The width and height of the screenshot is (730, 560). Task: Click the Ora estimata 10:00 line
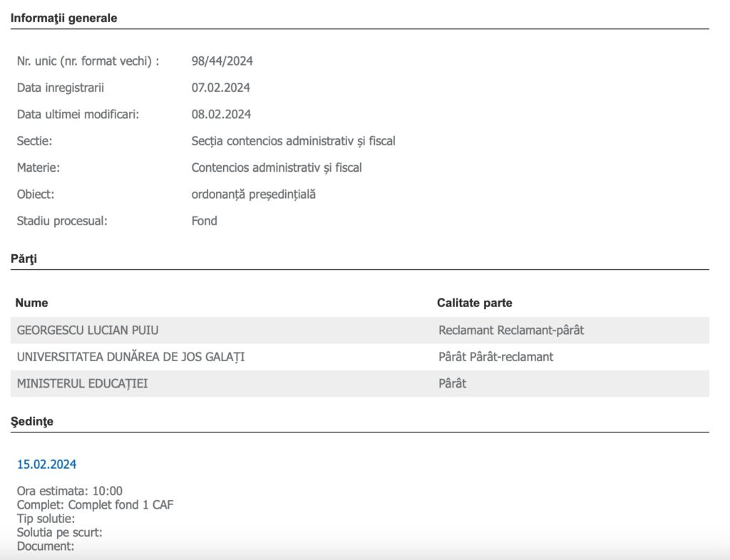click(x=70, y=492)
